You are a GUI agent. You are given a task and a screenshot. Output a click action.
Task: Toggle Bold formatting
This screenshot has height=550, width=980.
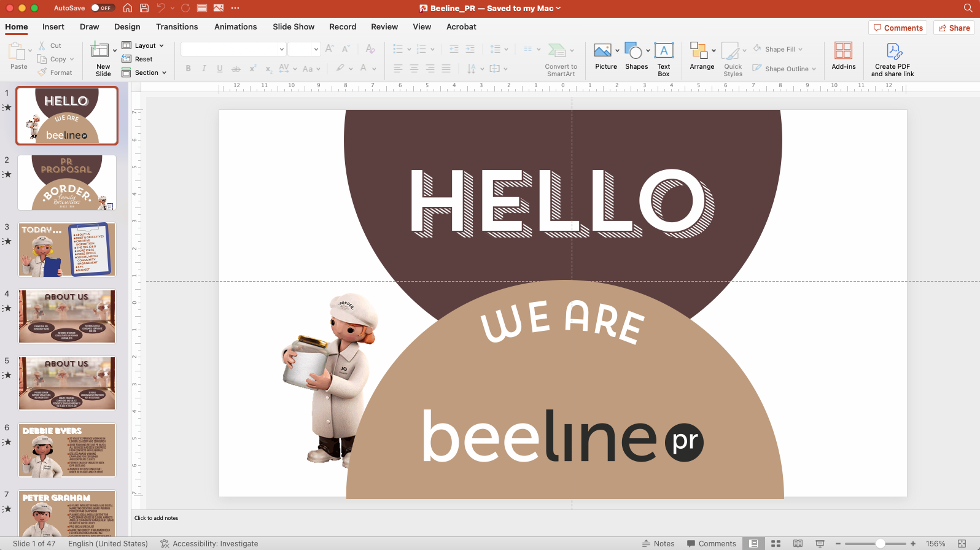pos(188,68)
